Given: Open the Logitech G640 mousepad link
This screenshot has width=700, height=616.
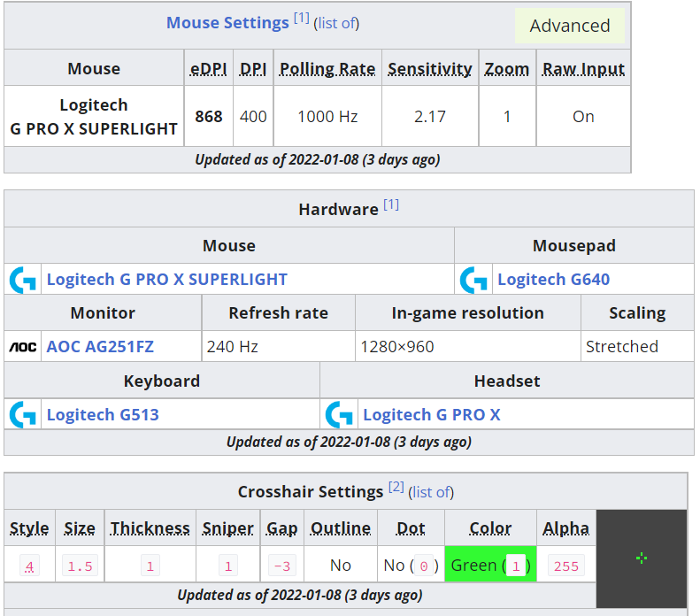Looking at the screenshot, I should 554,280.
